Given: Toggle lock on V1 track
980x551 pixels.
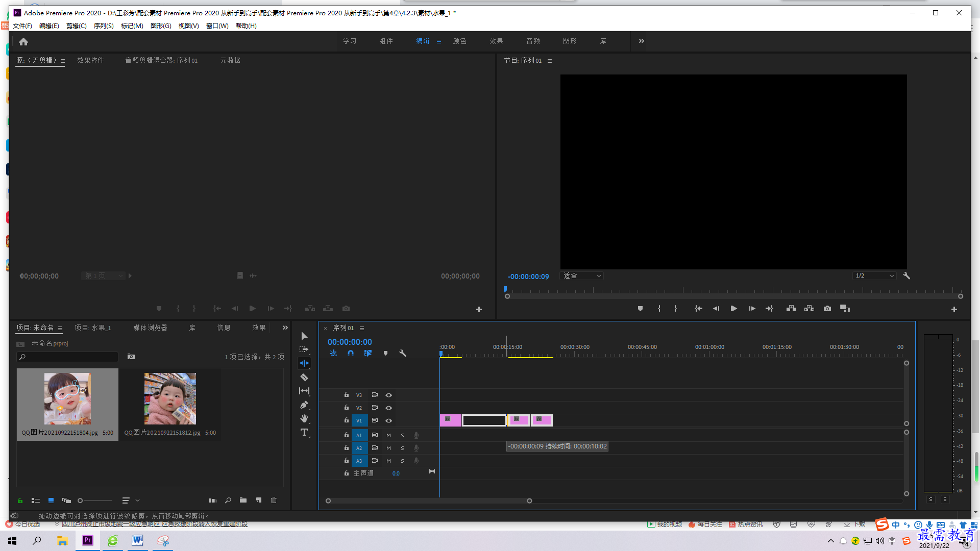Looking at the screenshot, I should point(347,420).
